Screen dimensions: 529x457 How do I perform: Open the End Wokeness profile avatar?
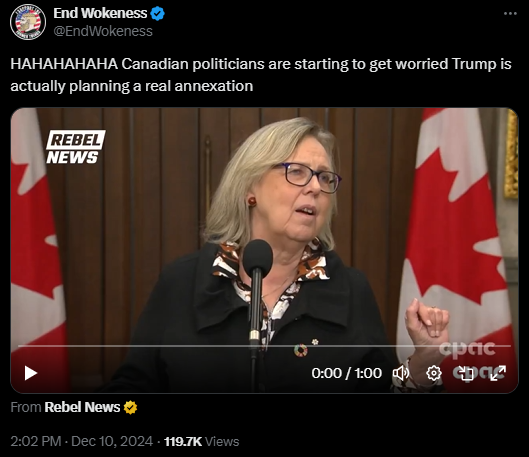point(28,22)
